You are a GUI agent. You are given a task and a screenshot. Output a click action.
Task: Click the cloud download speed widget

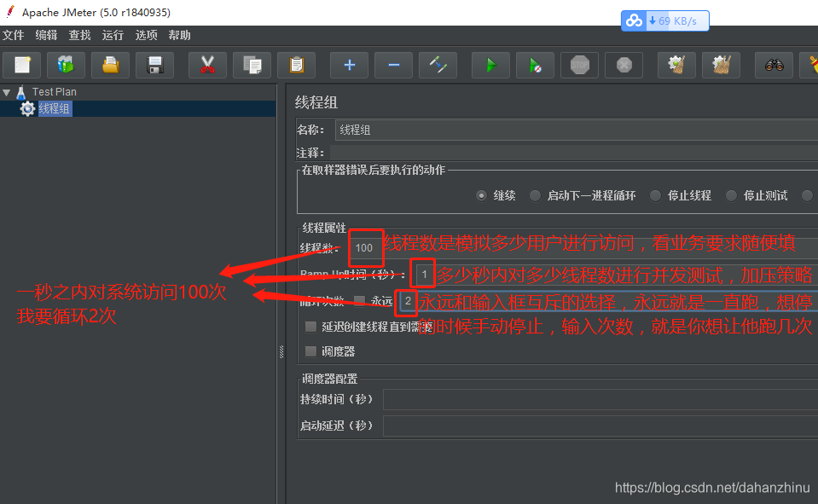[x=664, y=20]
